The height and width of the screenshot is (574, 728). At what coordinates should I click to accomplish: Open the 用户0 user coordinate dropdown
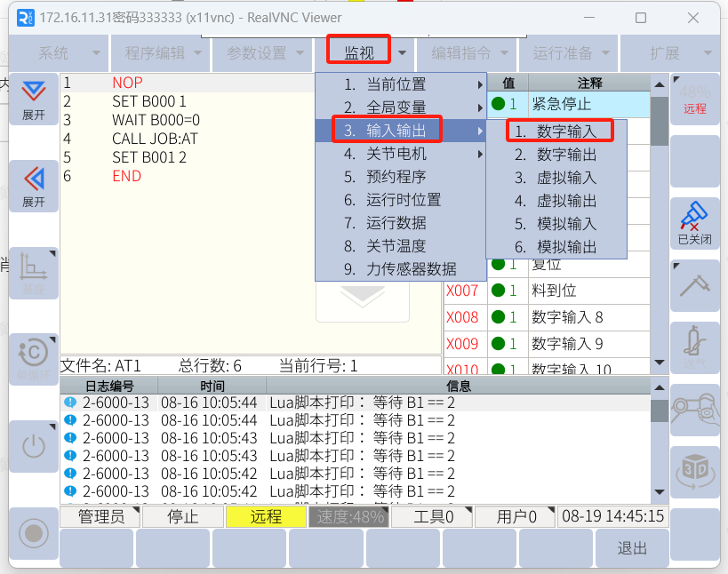click(515, 517)
